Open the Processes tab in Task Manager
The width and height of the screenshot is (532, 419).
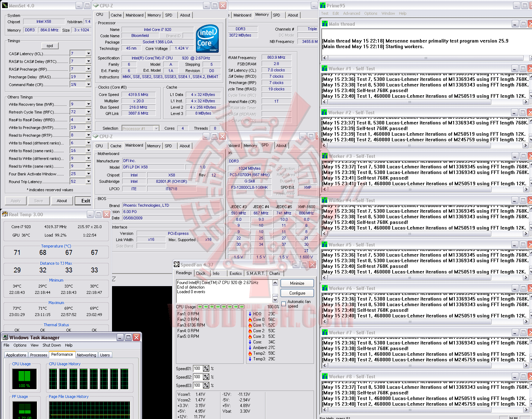pos(39,355)
